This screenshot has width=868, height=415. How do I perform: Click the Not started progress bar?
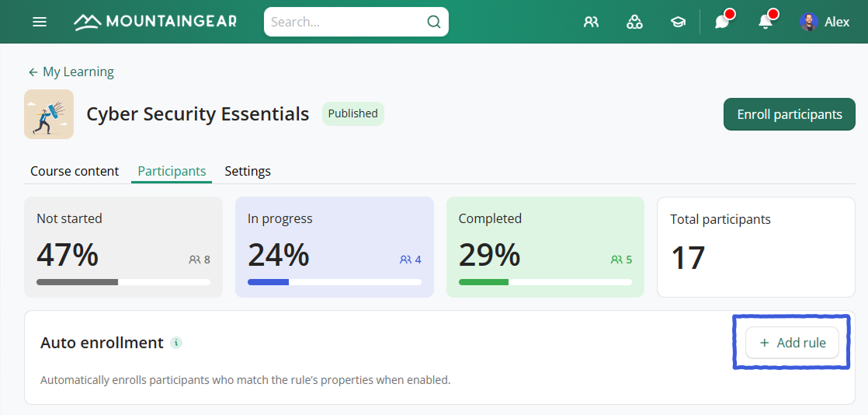point(123,281)
